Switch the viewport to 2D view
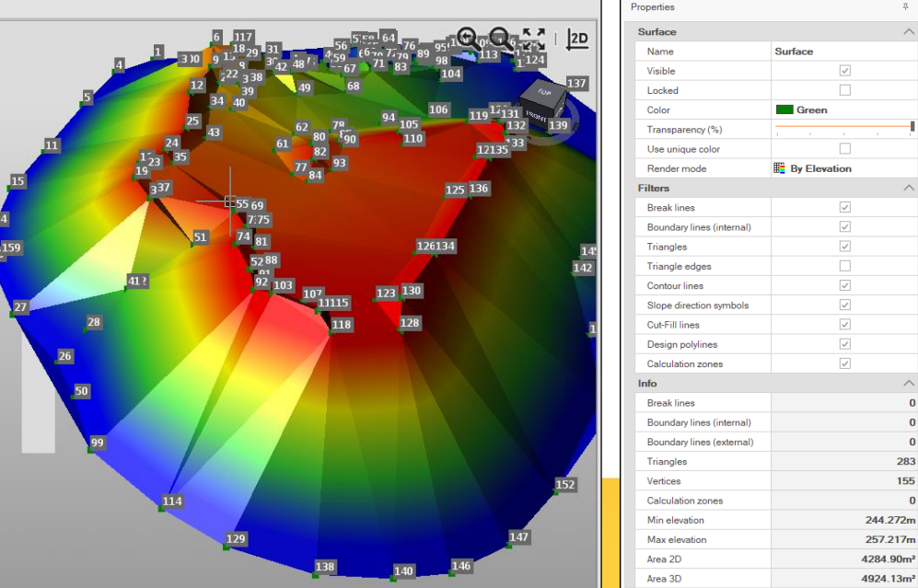This screenshot has width=918, height=588. [x=577, y=40]
